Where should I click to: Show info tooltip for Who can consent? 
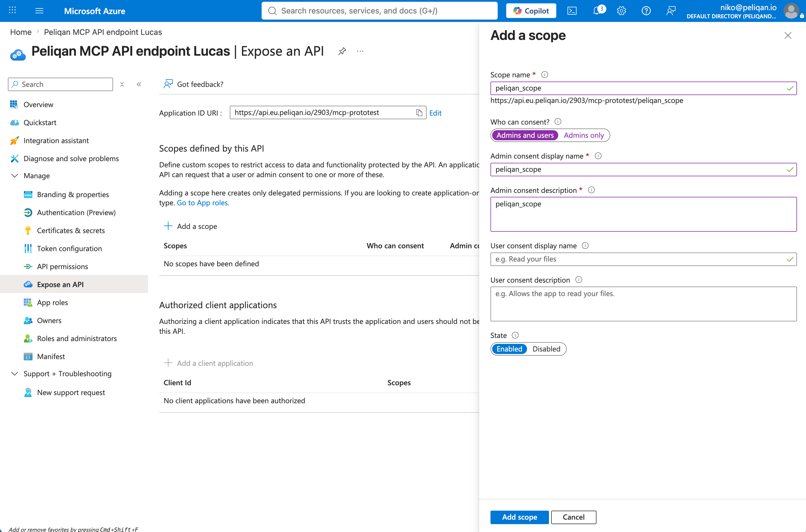coord(558,121)
